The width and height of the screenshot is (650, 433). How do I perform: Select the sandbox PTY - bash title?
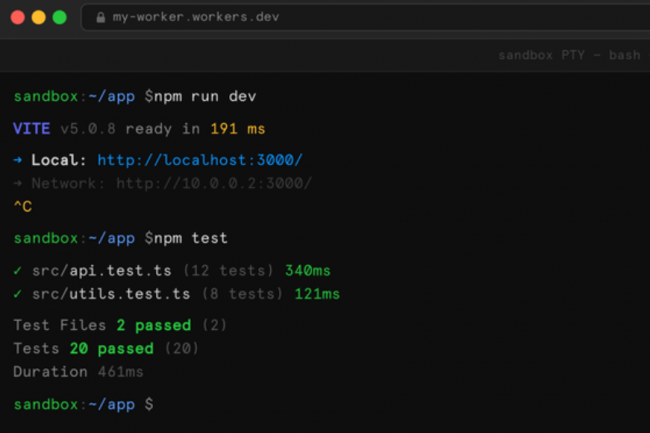click(568, 55)
